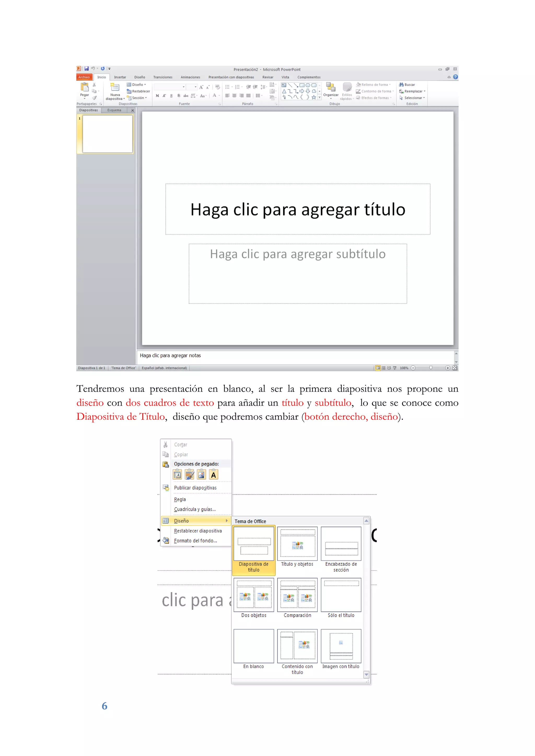Click the Reemplazar button
This screenshot has width=535, height=756.
click(412, 91)
